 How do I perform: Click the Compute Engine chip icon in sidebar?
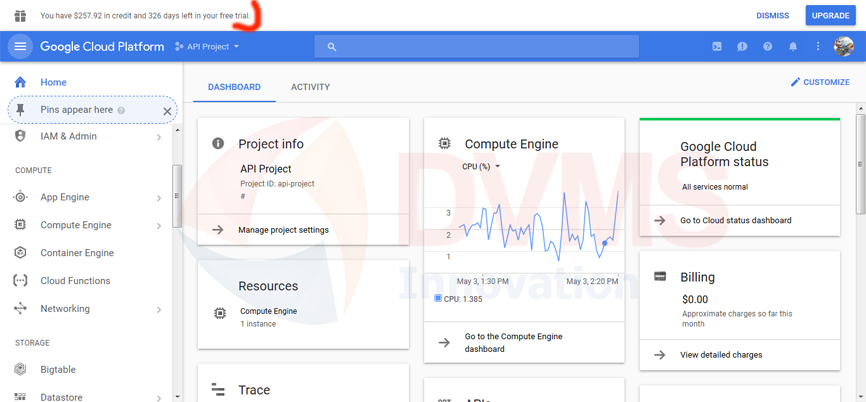(20, 225)
